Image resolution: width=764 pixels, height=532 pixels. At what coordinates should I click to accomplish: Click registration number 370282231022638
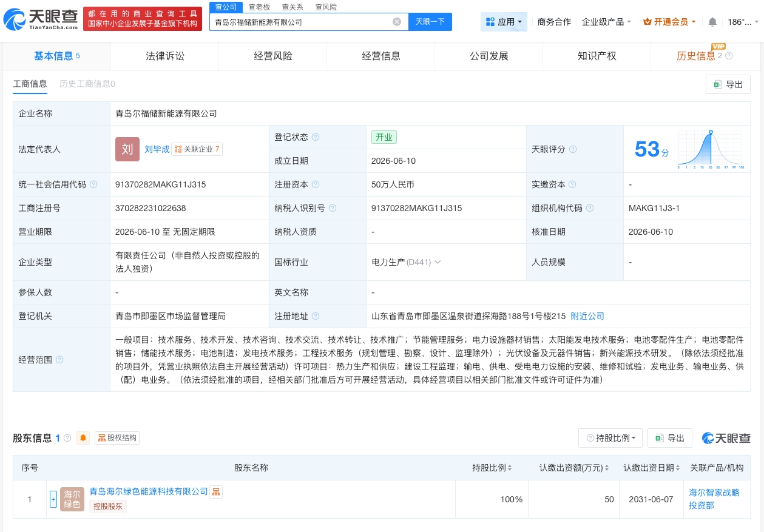click(150, 208)
